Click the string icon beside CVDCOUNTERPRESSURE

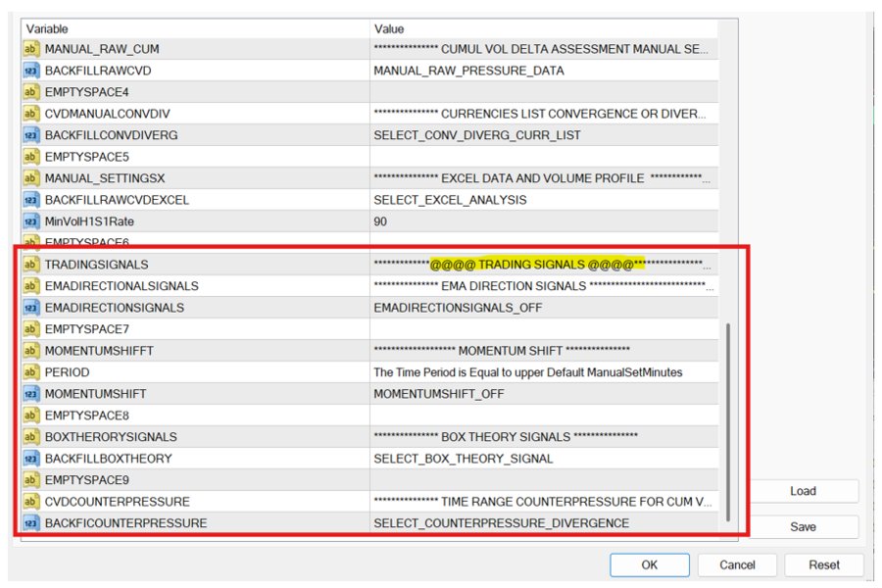(x=30, y=502)
